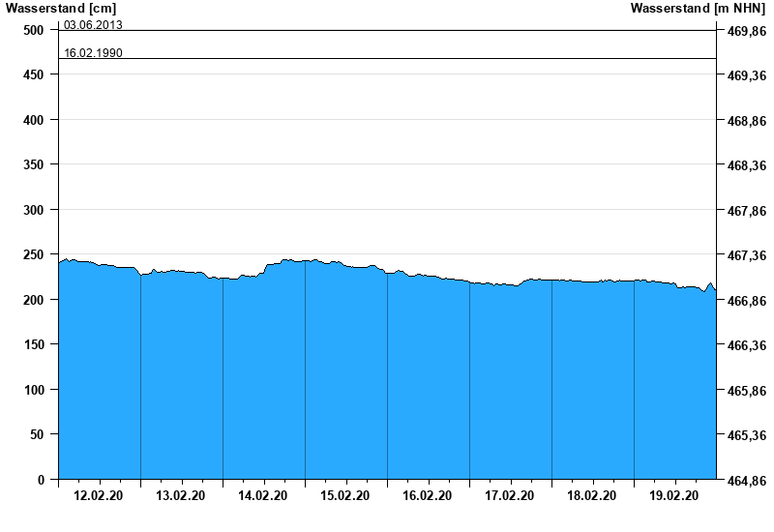774x532 pixels.
Task: Click the 14.02.20 date label
Action: [262, 495]
